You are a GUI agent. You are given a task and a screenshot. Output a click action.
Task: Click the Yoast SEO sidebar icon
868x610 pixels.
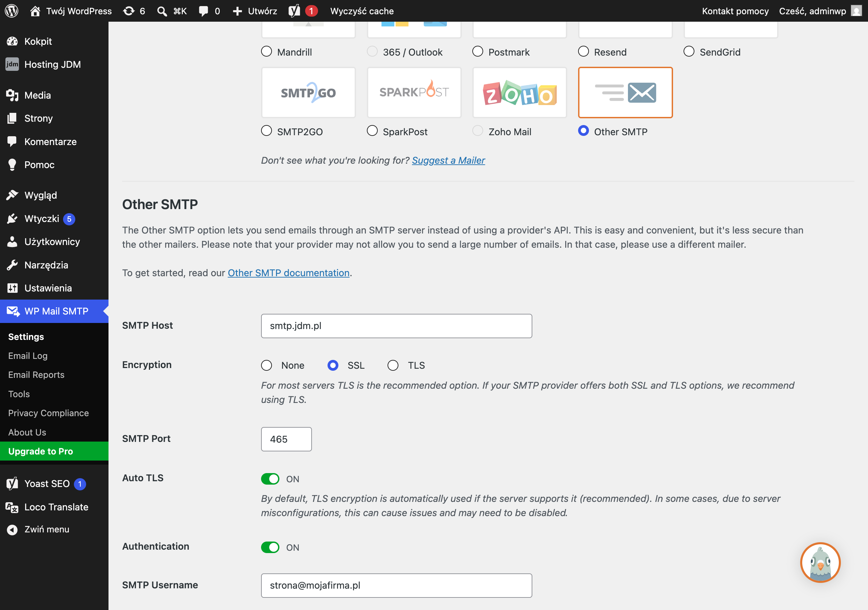pyautogui.click(x=12, y=483)
